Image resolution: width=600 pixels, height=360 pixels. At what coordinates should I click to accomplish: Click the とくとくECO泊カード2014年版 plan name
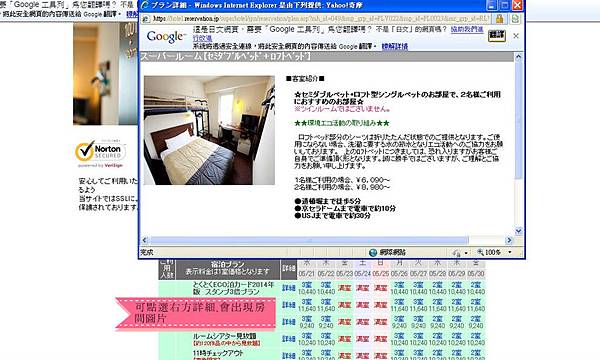click(x=233, y=288)
